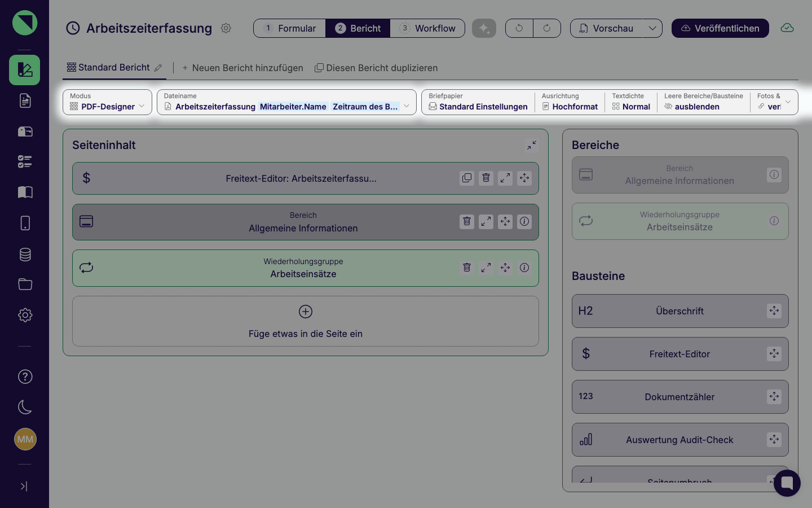Expand the Dateiname field chevron
Viewport: 812px width, 508px height.
click(407, 106)
